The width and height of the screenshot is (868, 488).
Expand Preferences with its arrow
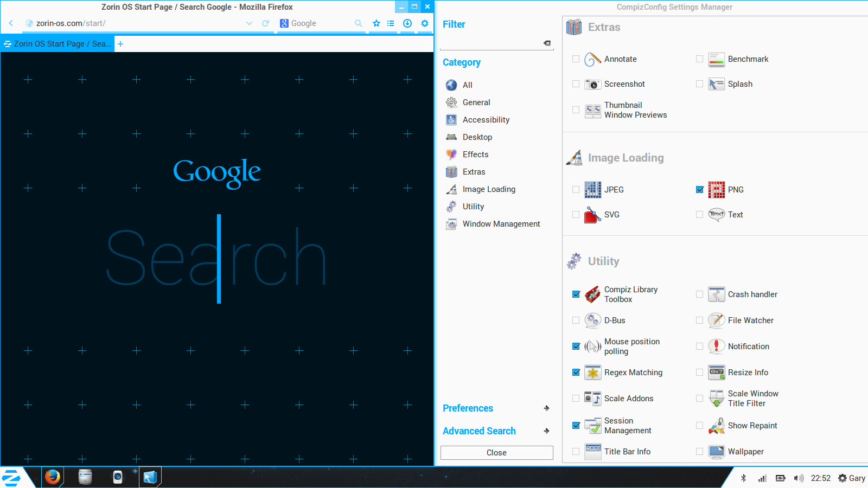[x=546, y=408]
